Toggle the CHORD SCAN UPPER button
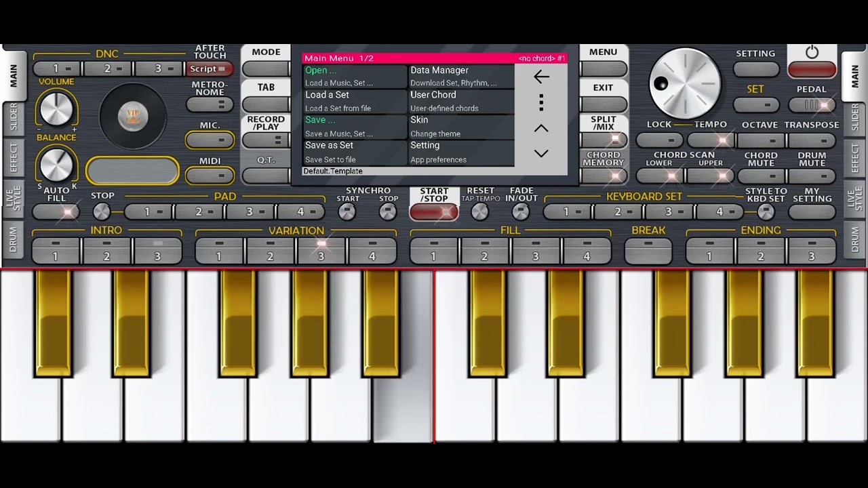The image size is (868, 488). click(711, 176)
